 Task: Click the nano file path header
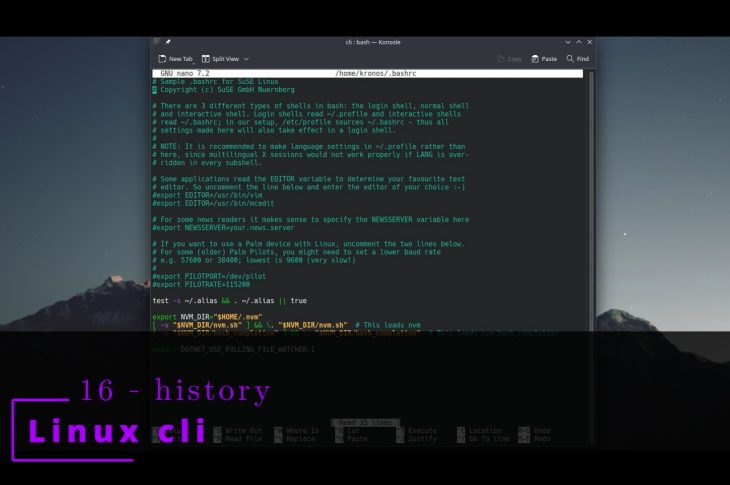pos(375,74)
